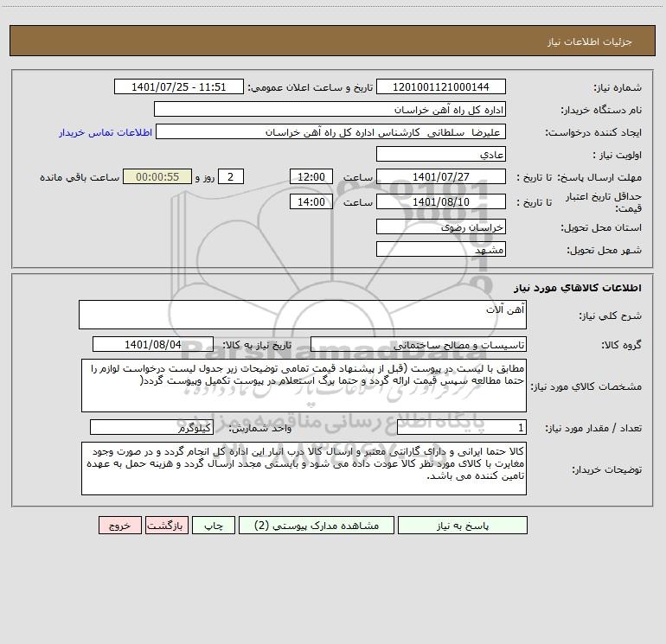The image size is (666, 644).
Task: Click label ایجاد کننده درخواست
Action: click(593, 132)
